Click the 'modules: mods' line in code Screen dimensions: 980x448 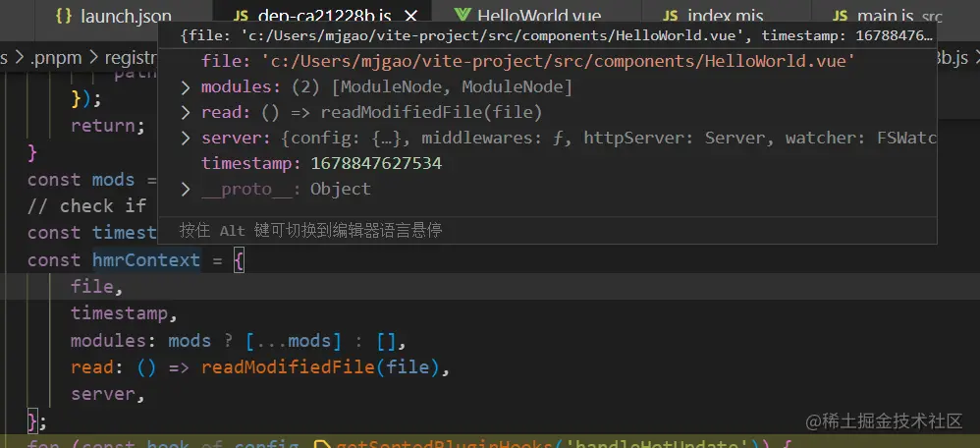239,341
